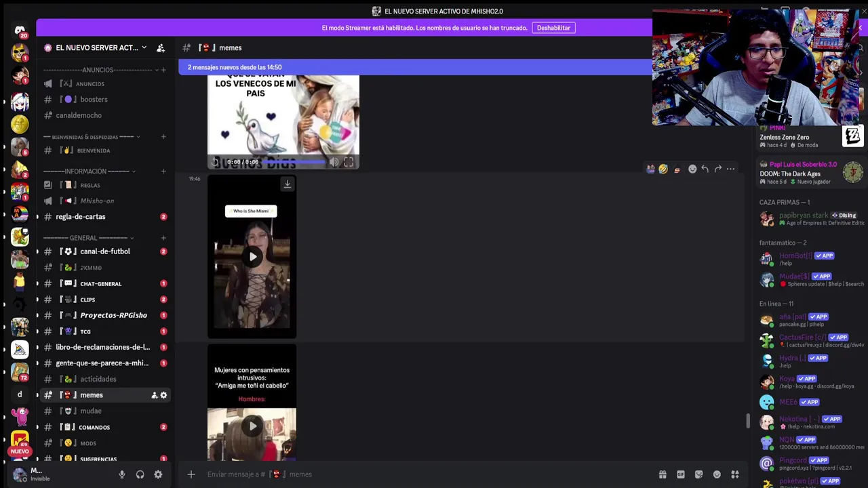Add reaction to hovered message
The width and height of the screenshot is (868, 488).
(x=692, y=169)
